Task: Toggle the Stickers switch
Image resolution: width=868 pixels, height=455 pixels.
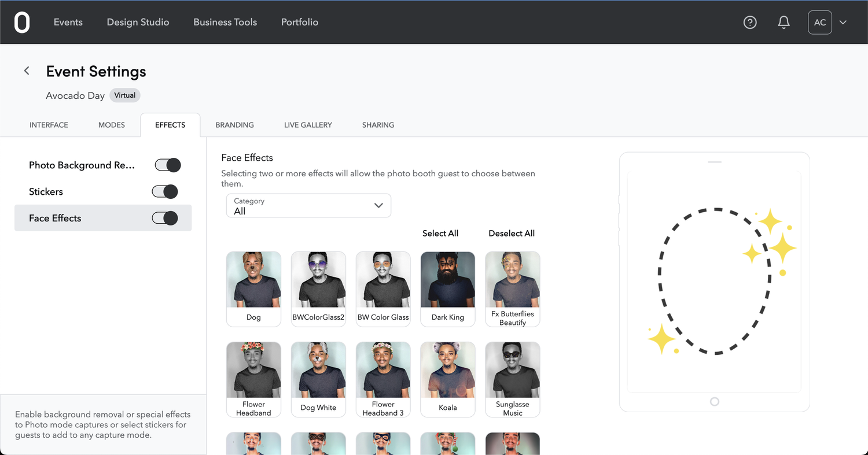Action: (165, 192)
